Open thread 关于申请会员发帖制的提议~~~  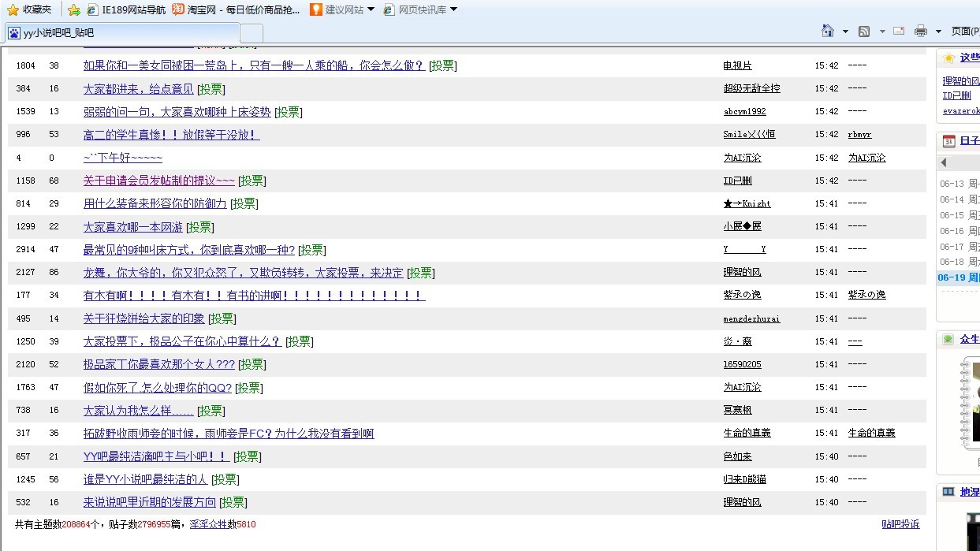159,181
